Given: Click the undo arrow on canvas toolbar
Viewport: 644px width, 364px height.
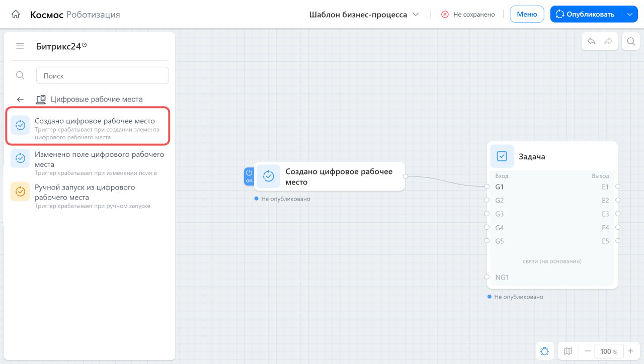Looking at the screenshot, I should point(592,41).
